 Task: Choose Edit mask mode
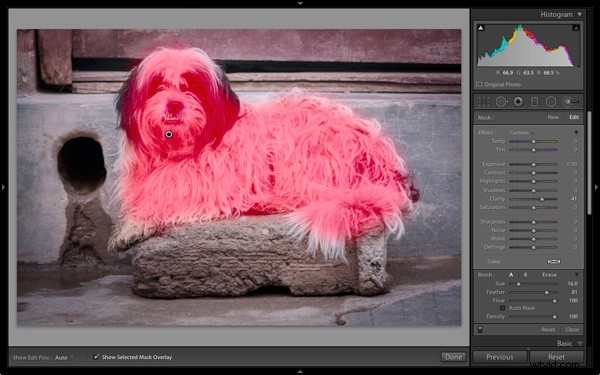pos(574,117)
